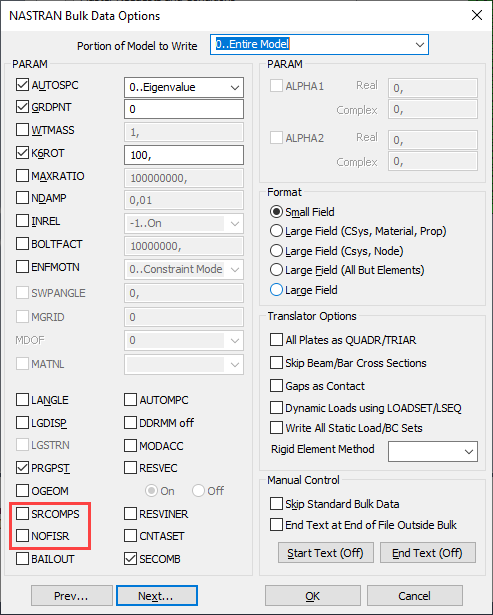The image size is (493, 615).
Task: Enable the SRCOMPS checkbox
Action: point(22,513)
